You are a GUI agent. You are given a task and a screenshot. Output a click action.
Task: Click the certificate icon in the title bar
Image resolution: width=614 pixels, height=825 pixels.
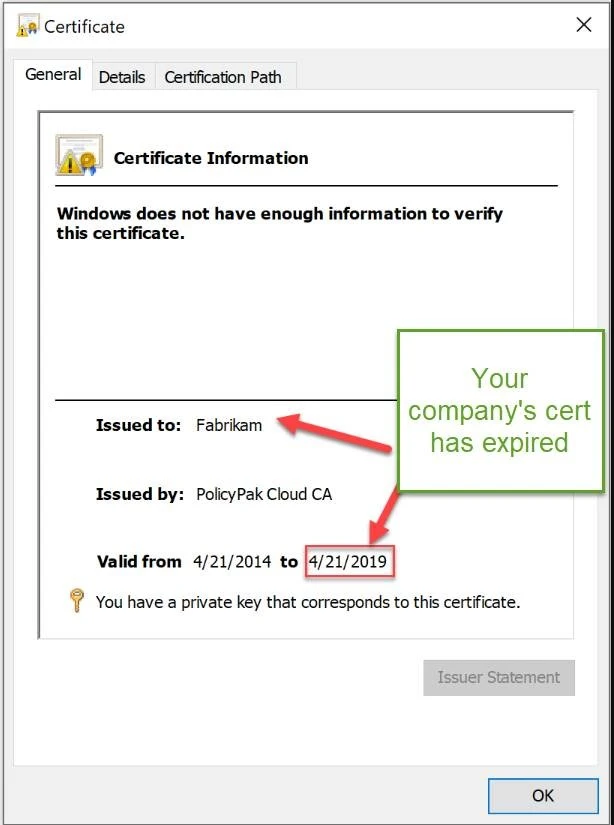27,27
